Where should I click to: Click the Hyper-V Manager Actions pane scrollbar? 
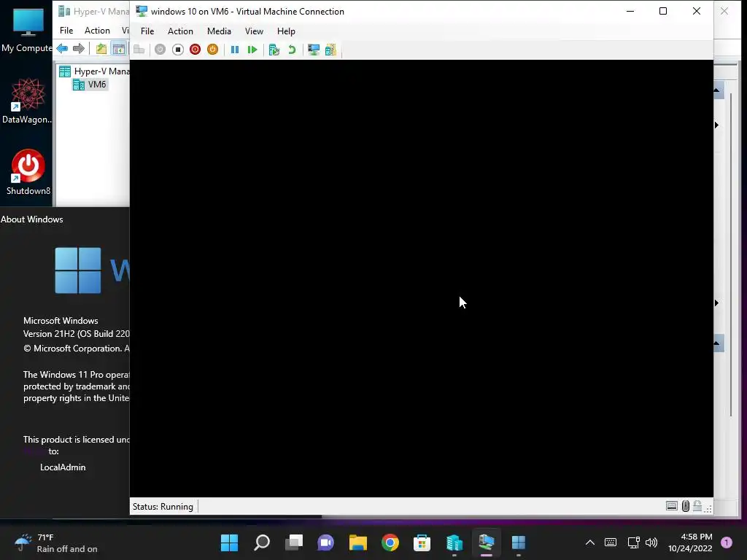pyautogui.click(x=731, y=254)
